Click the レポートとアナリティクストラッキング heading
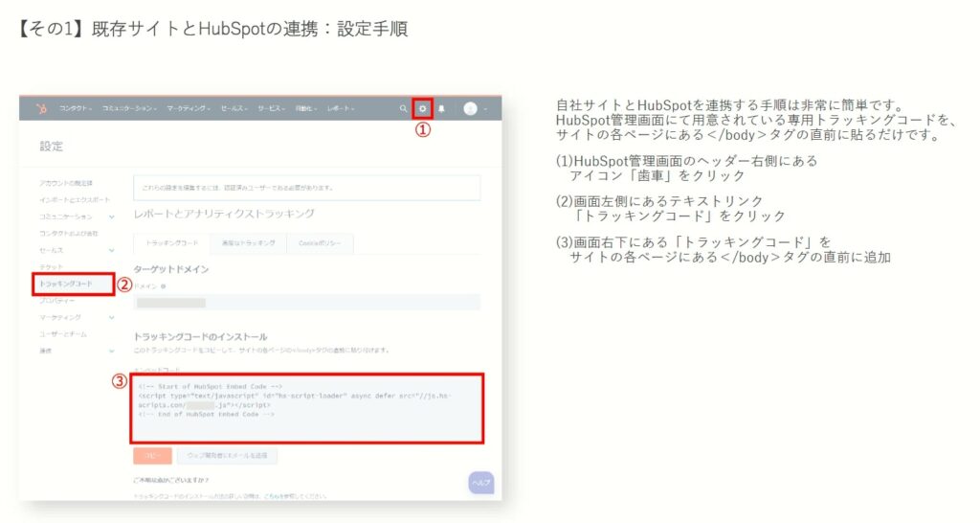This screenshot has width=980, height=523. point(224,214)
